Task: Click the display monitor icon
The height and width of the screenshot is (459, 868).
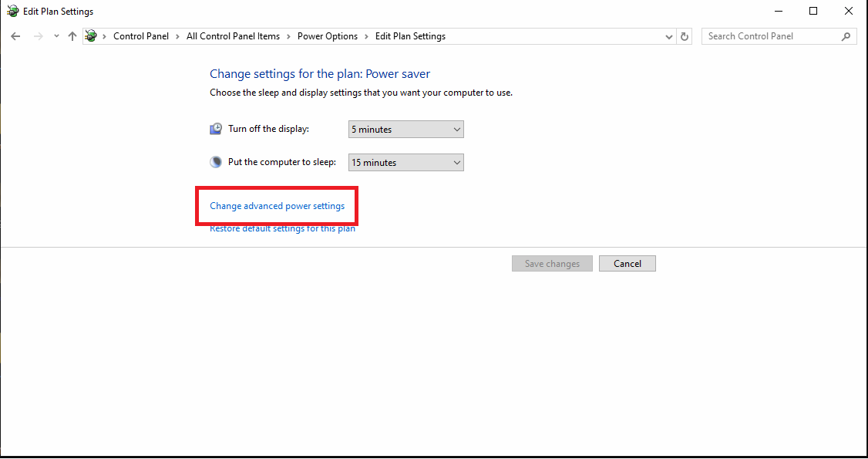Action: tap(216, 128)
